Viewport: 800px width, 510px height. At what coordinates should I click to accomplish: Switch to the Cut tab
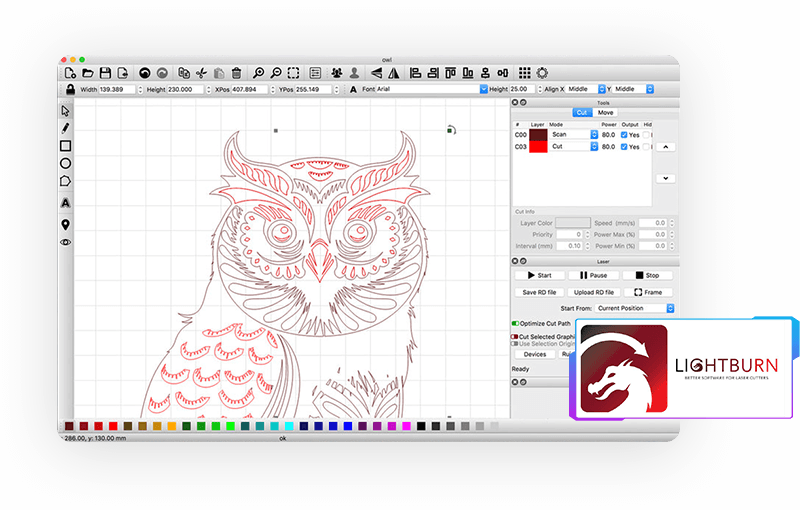tap(581, 112)
